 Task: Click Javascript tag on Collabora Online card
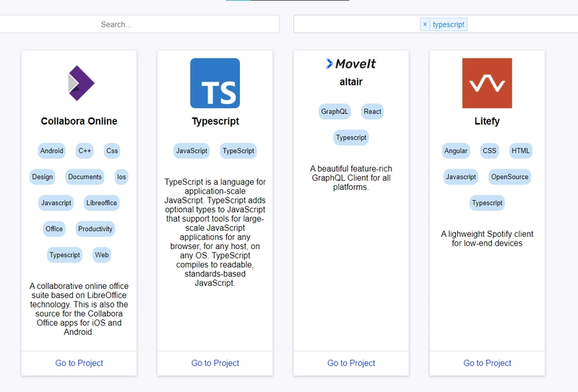click(56, 203)
